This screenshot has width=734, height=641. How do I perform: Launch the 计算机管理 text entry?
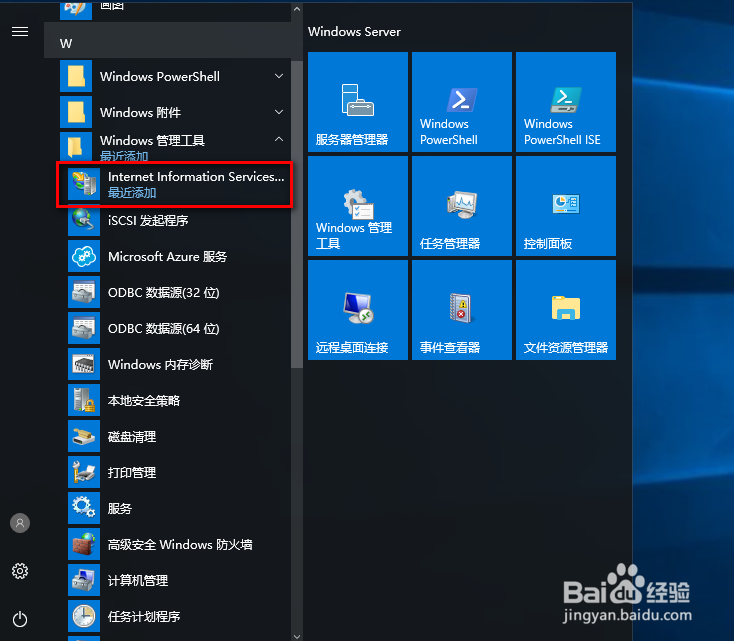[138, 581]
